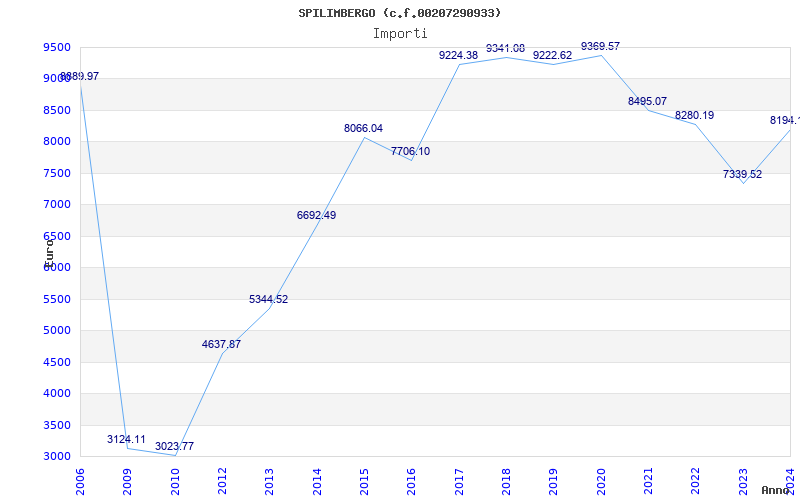Select the 3000 y-axis tick label

click(x=57, y=457)
